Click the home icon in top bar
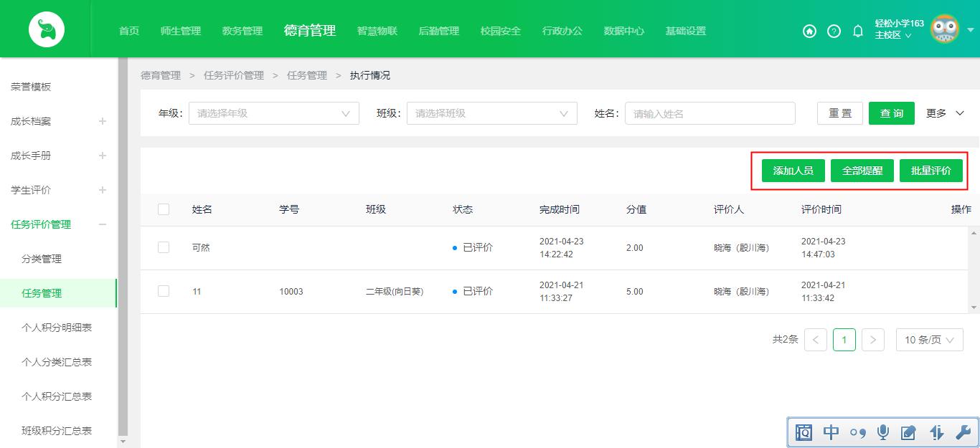The width and height of the screenshot is (980, 448). click(809, 32)
